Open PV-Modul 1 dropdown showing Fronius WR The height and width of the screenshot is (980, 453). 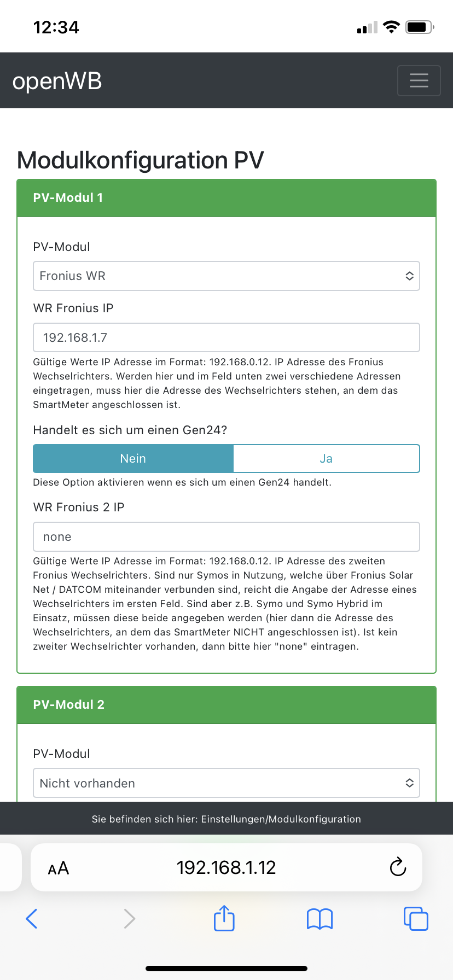(226, 276)
